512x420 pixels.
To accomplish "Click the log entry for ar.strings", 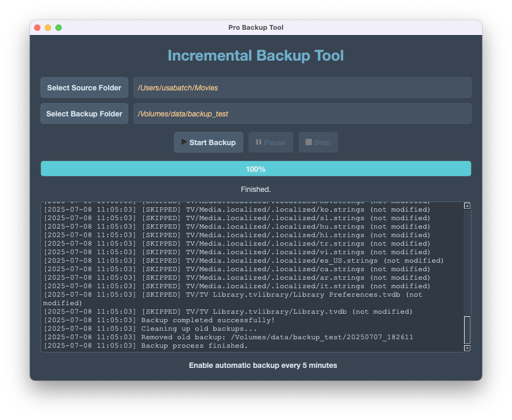I will pos(237,278).
